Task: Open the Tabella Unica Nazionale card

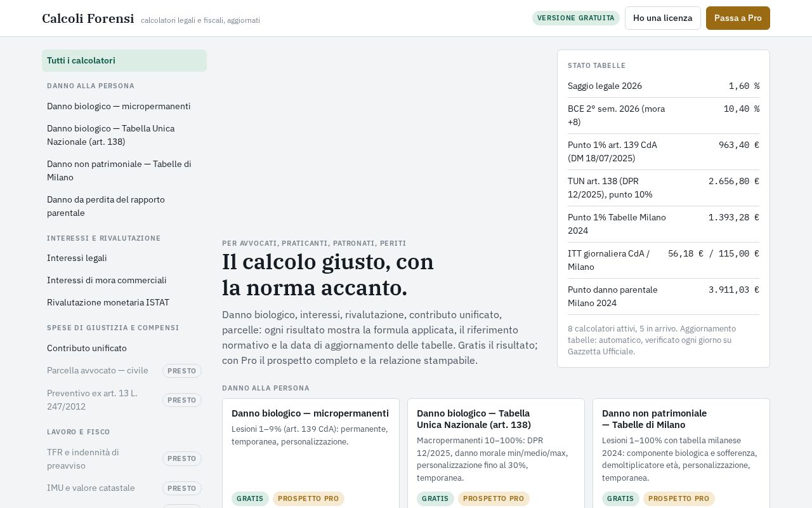Action: coord(496,453)
